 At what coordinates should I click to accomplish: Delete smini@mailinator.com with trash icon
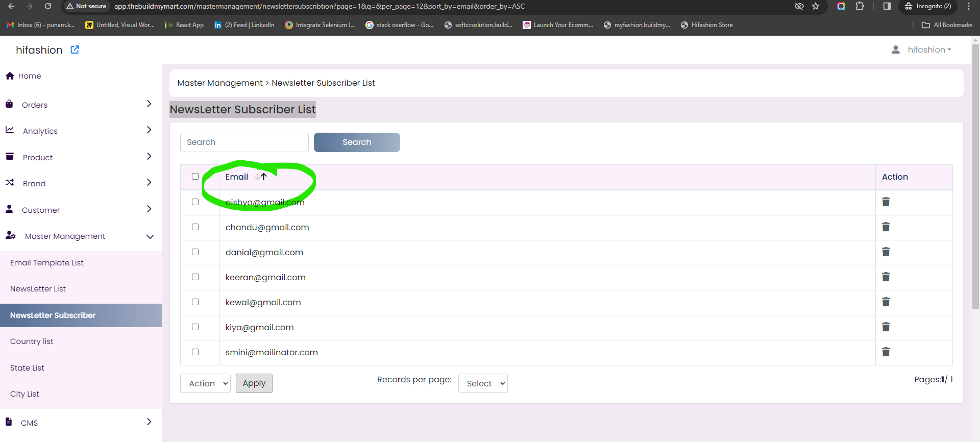(x=886, y=352)
